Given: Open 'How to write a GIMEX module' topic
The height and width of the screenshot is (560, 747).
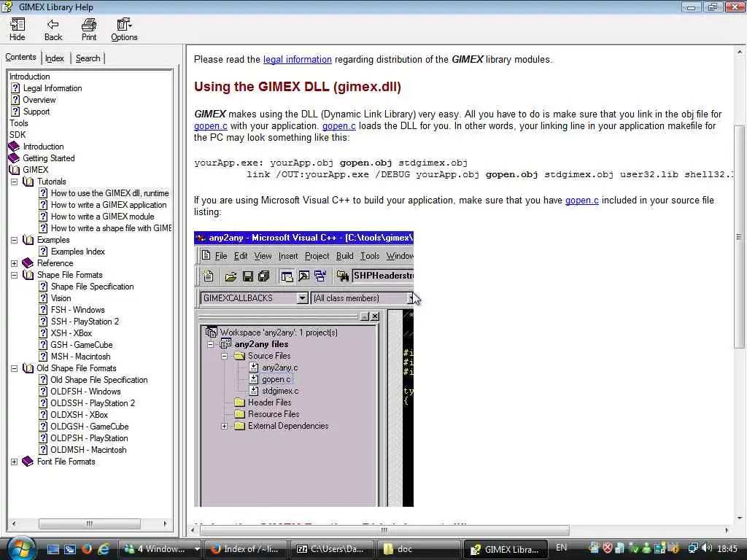Looking at the screenshot, I should coord(102,217).
